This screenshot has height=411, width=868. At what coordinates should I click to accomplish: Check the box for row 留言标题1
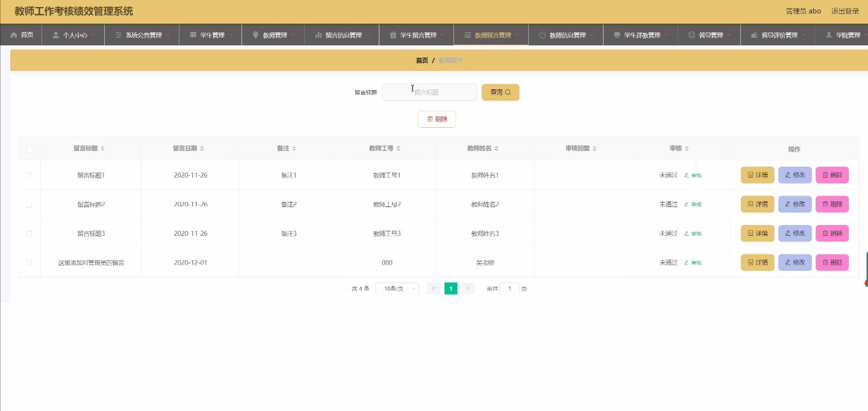pyautogui.click(x=29, y=175)
